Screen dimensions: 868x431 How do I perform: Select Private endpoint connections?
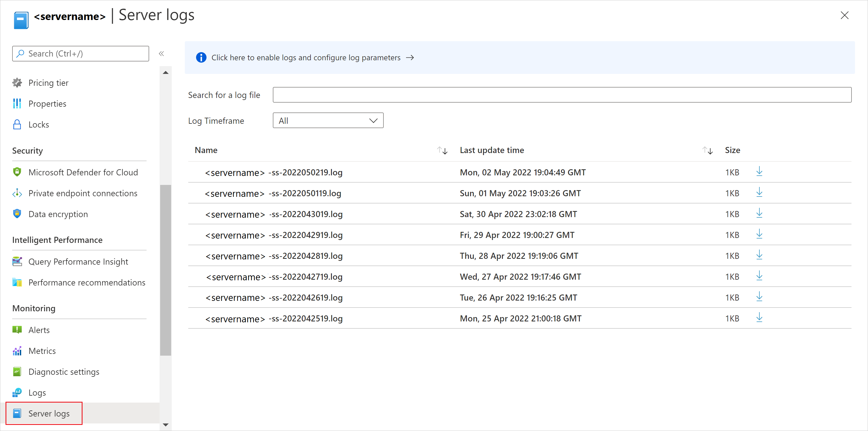point(83,193)
